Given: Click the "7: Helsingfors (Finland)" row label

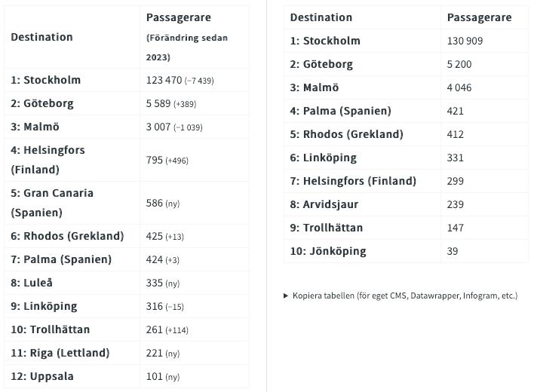Looking at the screenshot, I should pos(353,181).
